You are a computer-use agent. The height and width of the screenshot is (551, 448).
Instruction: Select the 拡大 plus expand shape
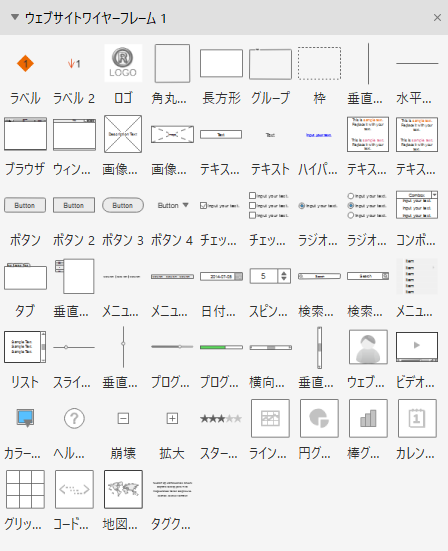click(172, 419)
